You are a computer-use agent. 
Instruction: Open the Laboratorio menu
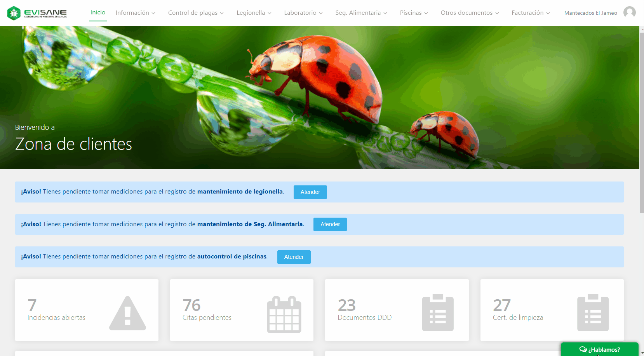303,13
